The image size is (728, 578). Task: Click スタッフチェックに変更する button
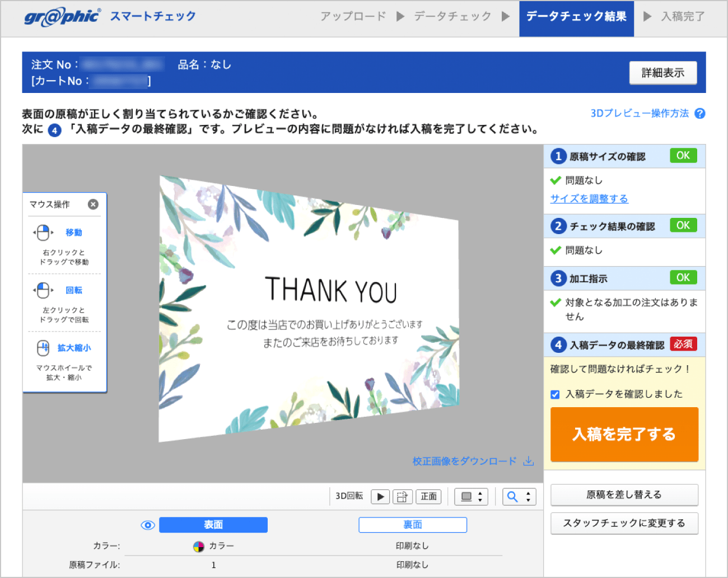click(624, 523)
